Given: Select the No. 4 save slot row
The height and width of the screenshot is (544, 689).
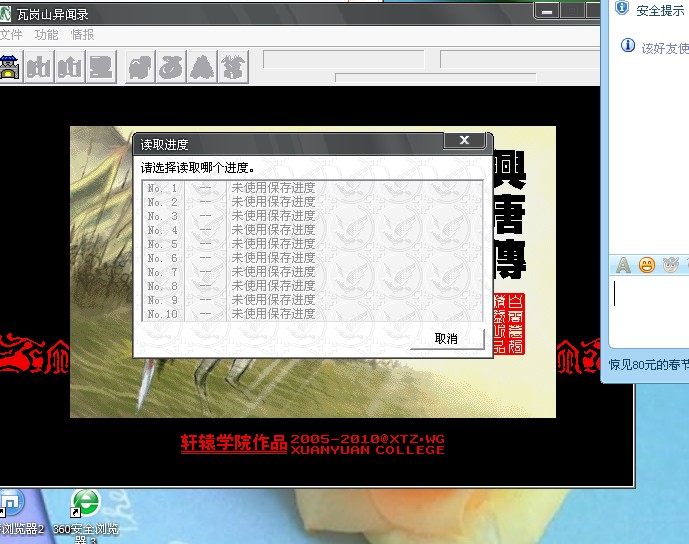Looking at the screenshot, I should (x=312, y=230).
